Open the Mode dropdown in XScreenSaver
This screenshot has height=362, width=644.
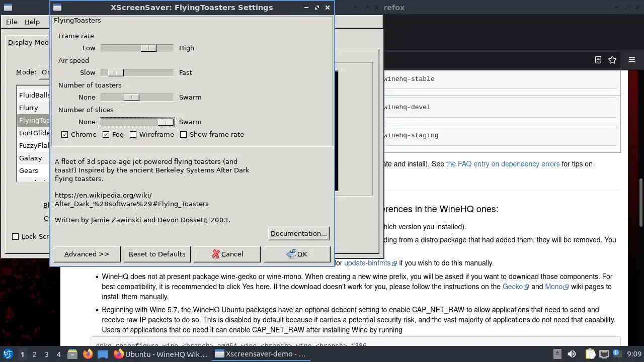(x=45, y=72)
